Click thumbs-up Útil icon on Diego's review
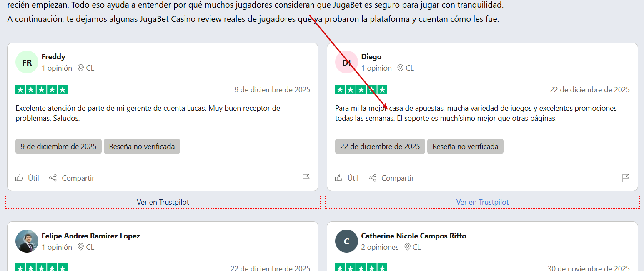The image size is (644, 271). (339, 178)
